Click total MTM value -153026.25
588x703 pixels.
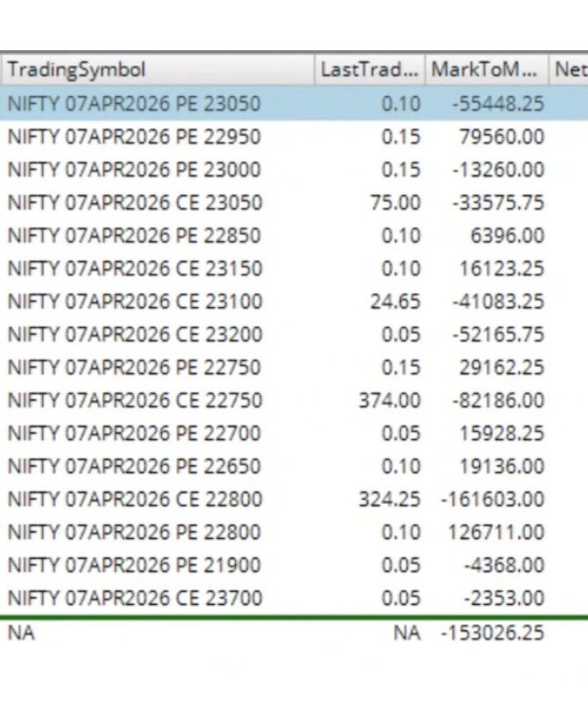click(493, 633)
